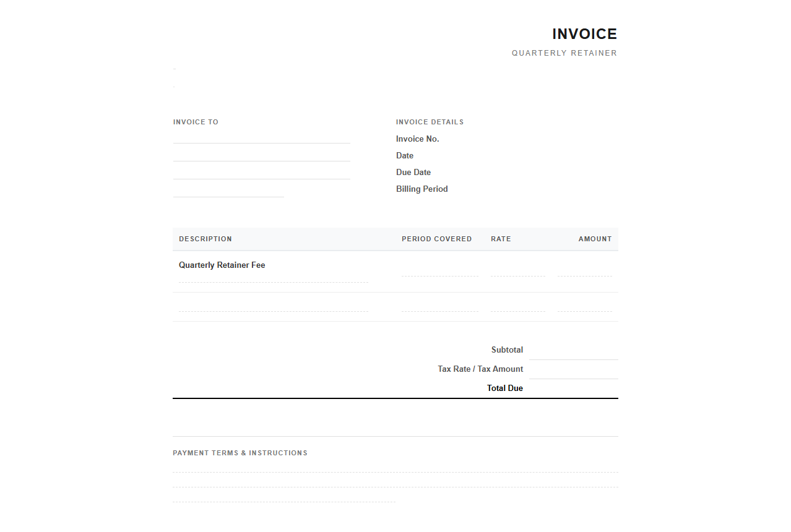
Task: Click first blank line under Payment Terms
Action: coord(396,466)
